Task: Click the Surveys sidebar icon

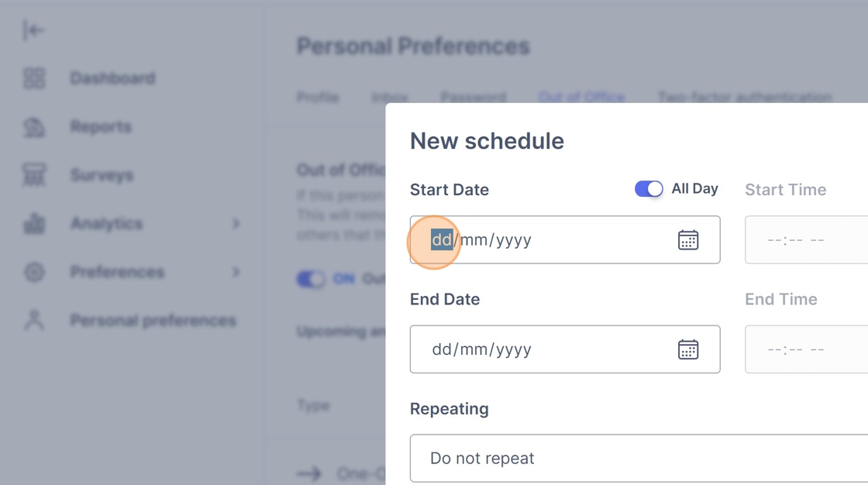Action: tap(34, 175)
